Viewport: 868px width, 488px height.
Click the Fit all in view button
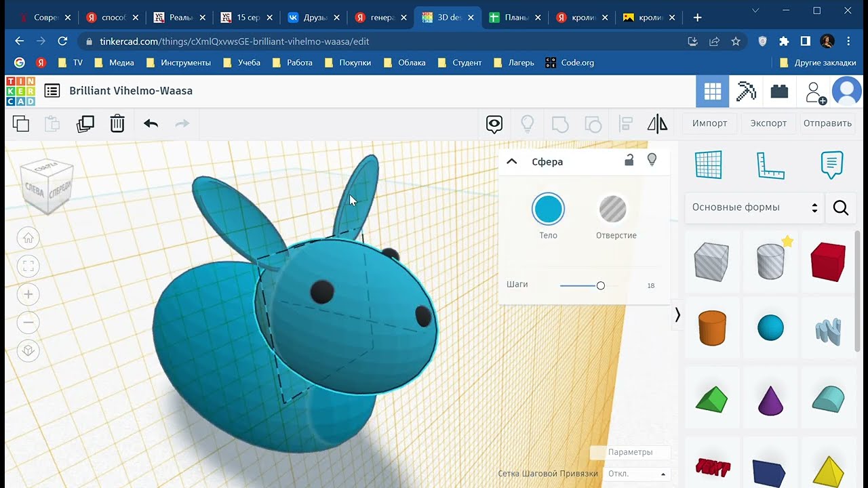[x=28, y=266]
